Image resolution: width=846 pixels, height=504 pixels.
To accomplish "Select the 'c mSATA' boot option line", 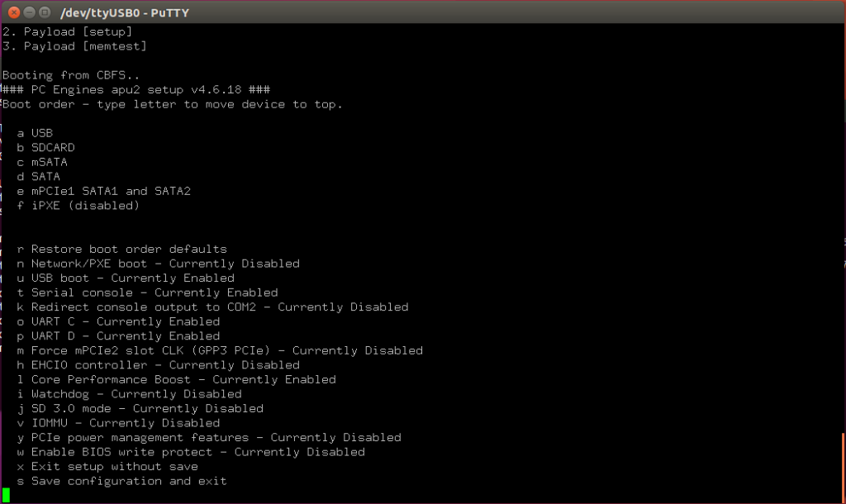I will [x=42, y=162].
